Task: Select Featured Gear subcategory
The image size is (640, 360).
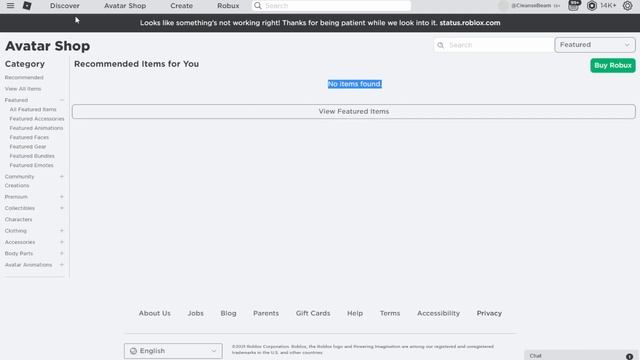Action: tap(28, 147)
